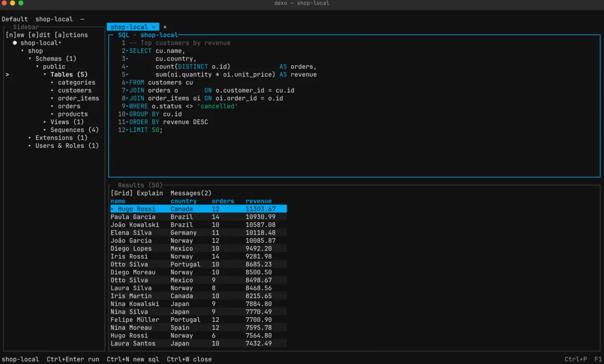
Task: Click revenue value 11303.67
Action: 260,209
